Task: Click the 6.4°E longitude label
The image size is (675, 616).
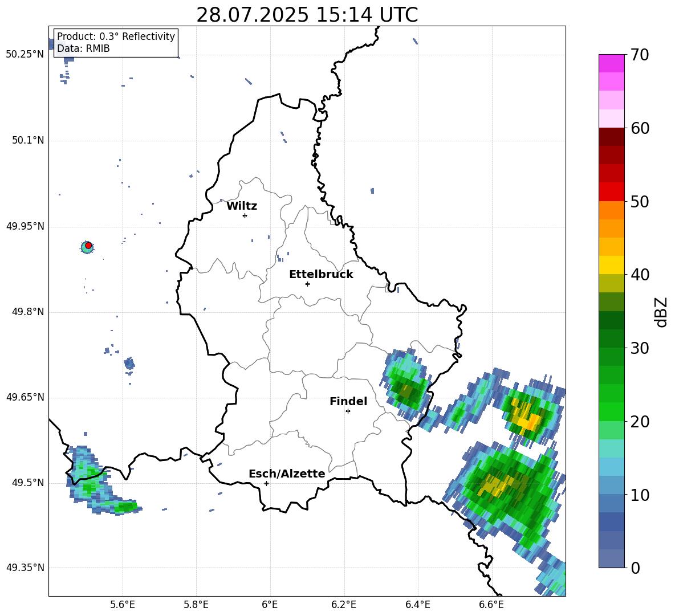Action: tap(418, 605)
